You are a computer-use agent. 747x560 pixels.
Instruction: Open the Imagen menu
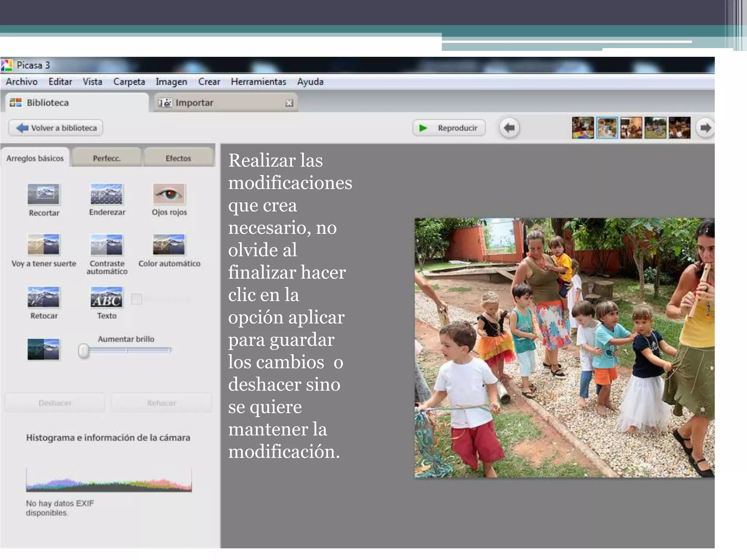[x=171, y=82]
